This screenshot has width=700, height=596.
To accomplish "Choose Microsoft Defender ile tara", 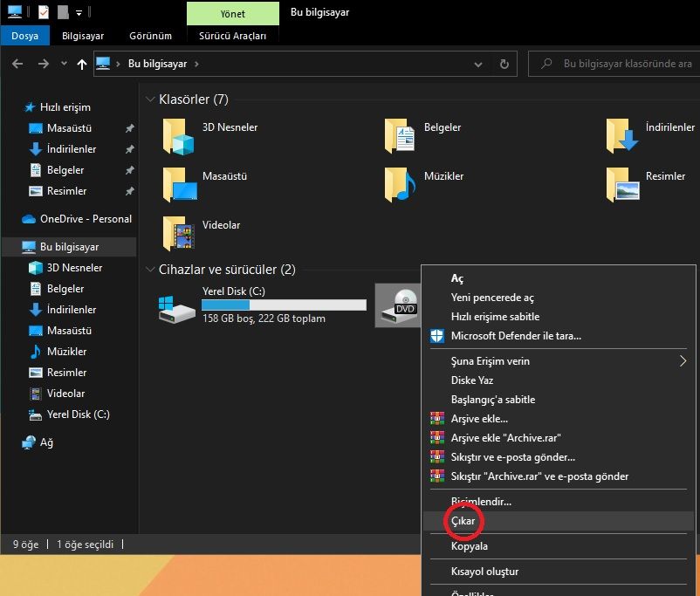I will pos(558,336).
